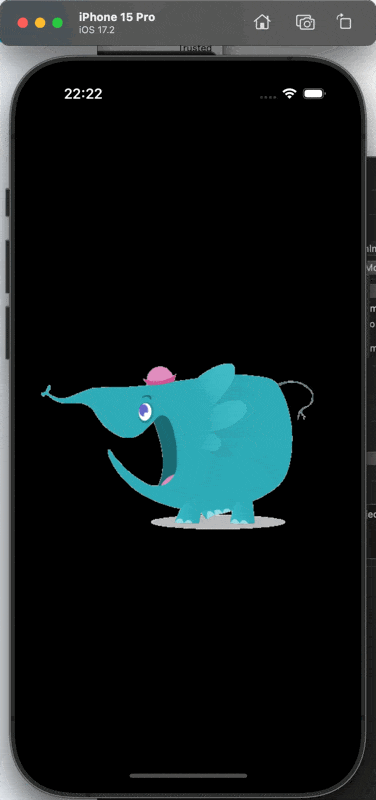Tap the elephant's purple eye
Viewport: 376px width, 800px height.
(x=145, y=411)
